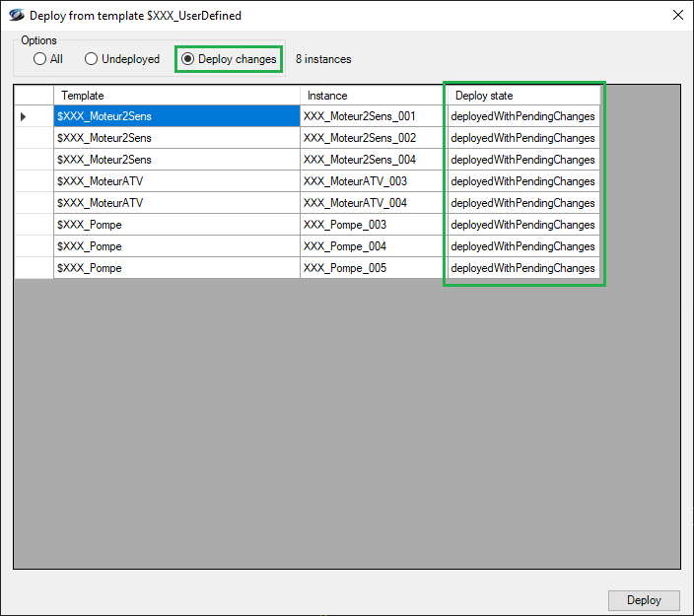Click the XXX_Pompe_004 instance cell
694x616 pixels.
pos(371,246)
